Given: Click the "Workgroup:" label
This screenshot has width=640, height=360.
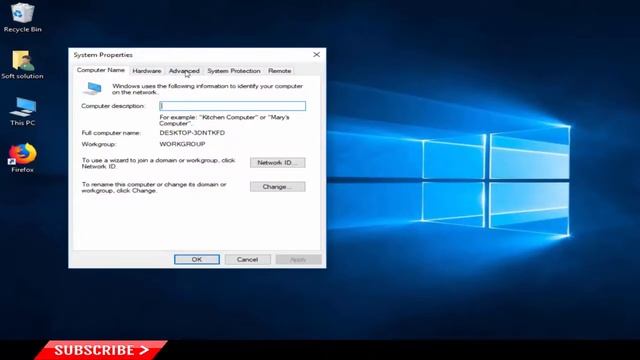Looking at the screenshot, I should [x=99, y=144].
